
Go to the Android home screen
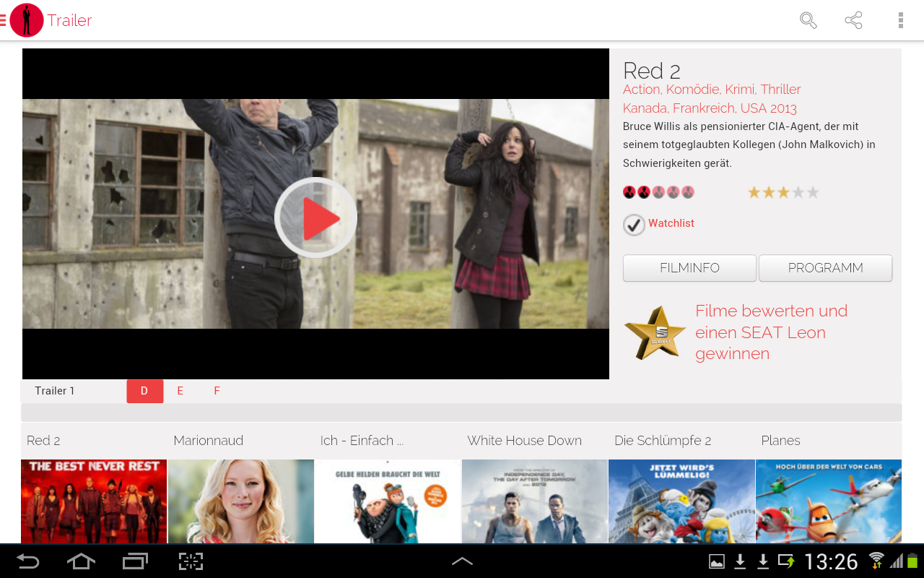(x=81, y=561)
